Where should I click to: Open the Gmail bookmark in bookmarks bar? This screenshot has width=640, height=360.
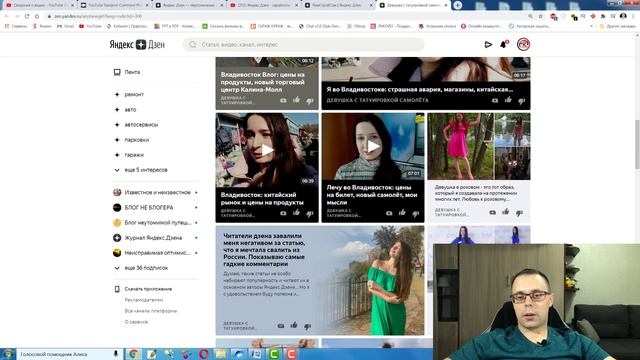[66, 26]
